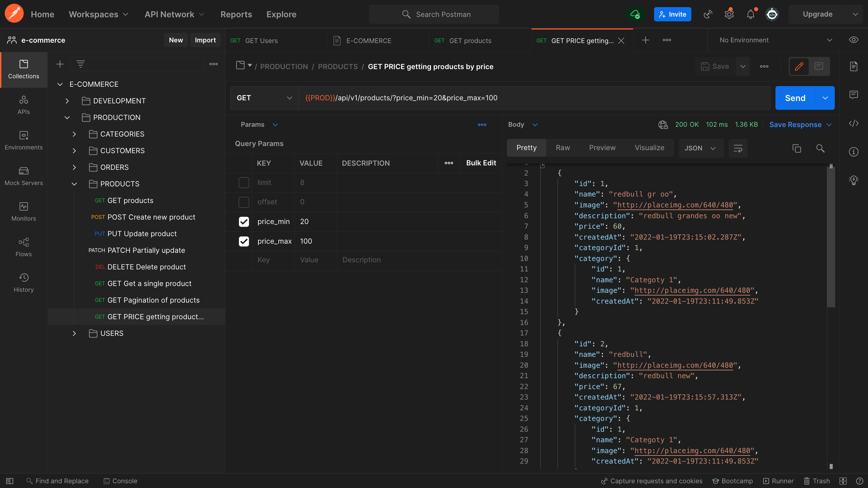Toggle the sidebar from the status bar
This screenshot has width=868, height=488.
point(9,481)
